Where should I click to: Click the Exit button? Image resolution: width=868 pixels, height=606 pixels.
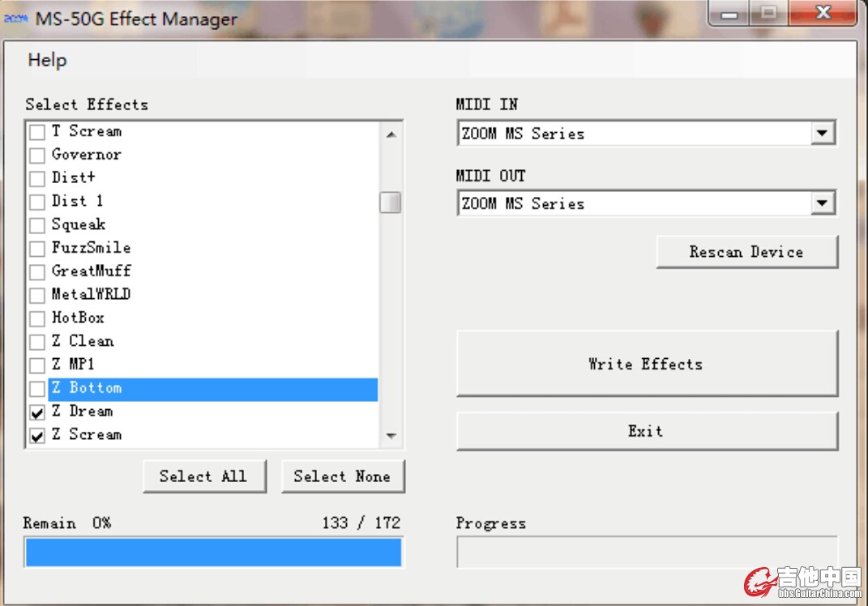(x=647, y=431)
